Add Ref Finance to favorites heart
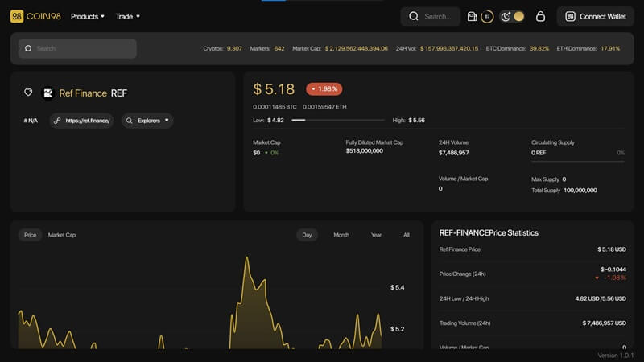The height and width of the screenshot is (362, 644). [x=28, y=93]
